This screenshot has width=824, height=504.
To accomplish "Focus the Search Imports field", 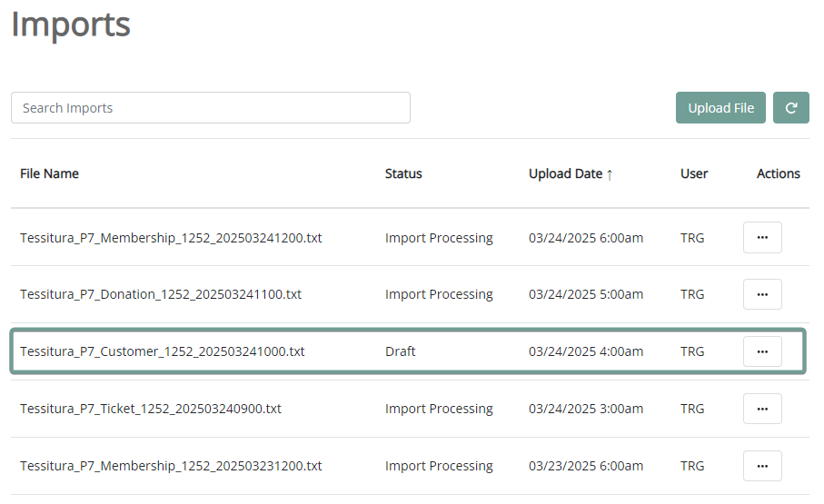I will [211, 108].
